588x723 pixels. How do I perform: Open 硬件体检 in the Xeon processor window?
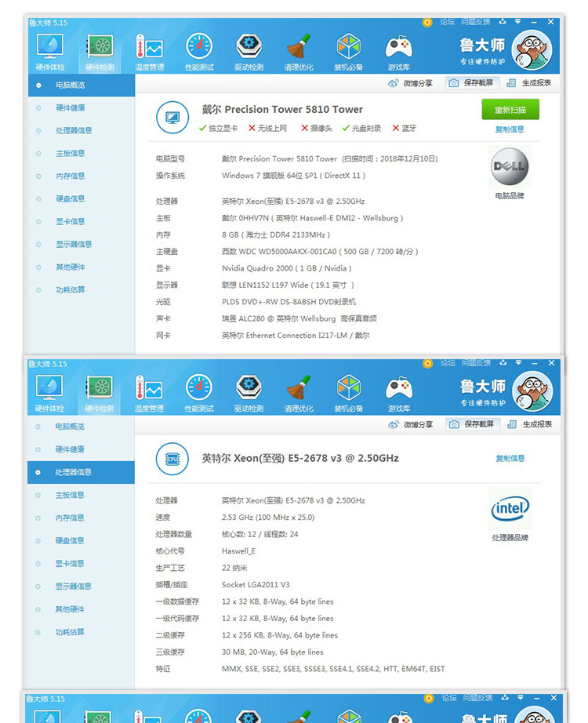49,394
